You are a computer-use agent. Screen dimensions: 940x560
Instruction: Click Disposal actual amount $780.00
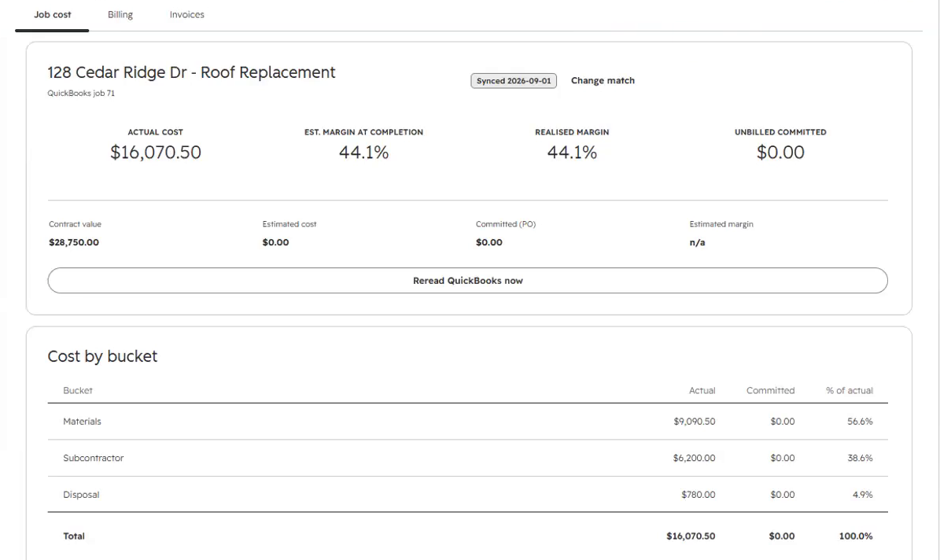tap(699, 495)
